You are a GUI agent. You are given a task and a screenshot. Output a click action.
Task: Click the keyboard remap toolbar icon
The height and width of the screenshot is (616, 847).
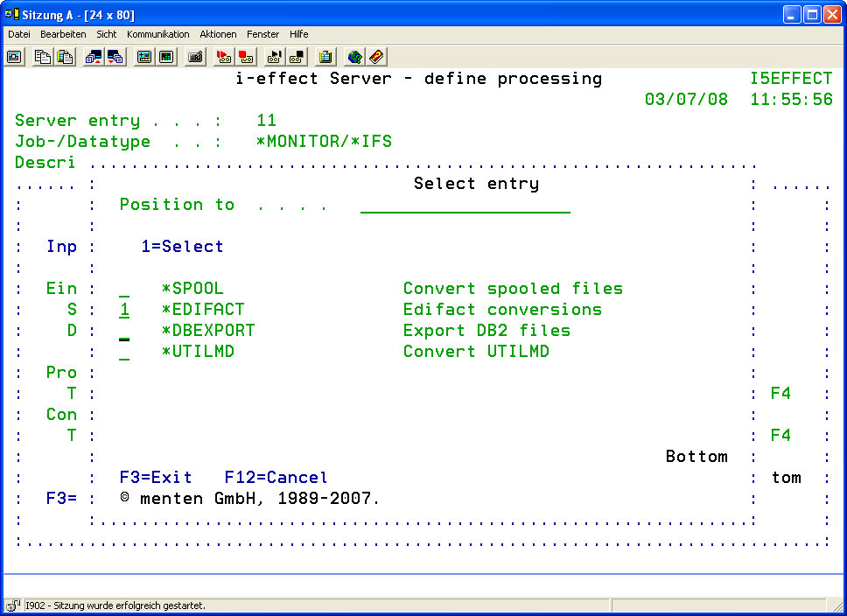coord(195,57)
